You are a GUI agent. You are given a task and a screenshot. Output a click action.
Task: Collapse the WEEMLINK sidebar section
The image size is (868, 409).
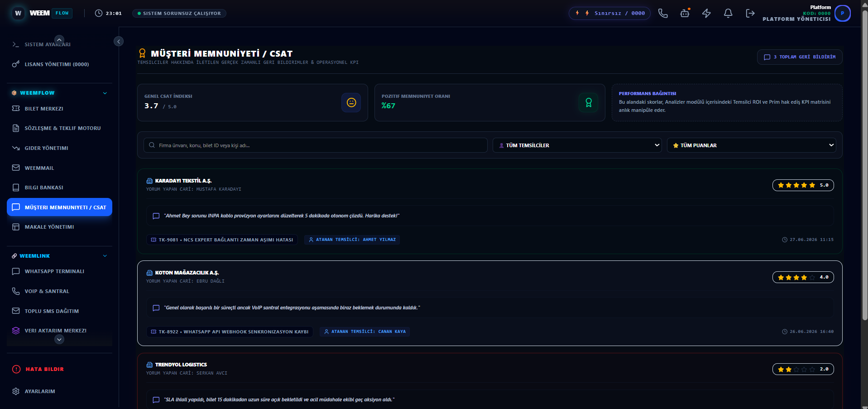(x=105, y=256)
